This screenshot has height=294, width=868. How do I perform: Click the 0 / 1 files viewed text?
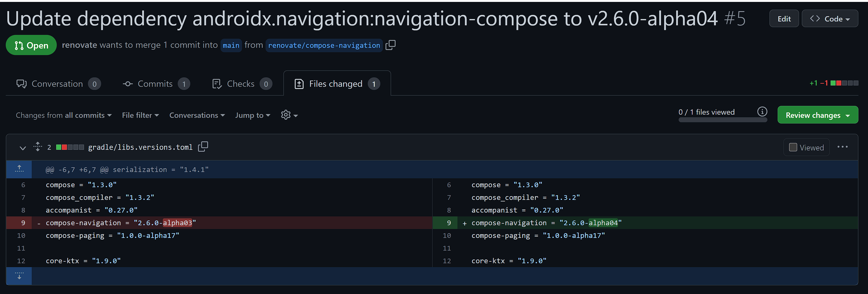coord(706,112)
